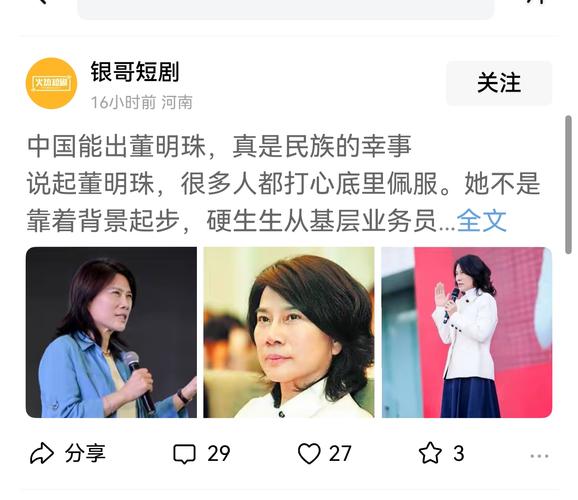This screenshot has height=500, width=578.
Task: Like the post with heart icon
Action: tap(309, 453)
